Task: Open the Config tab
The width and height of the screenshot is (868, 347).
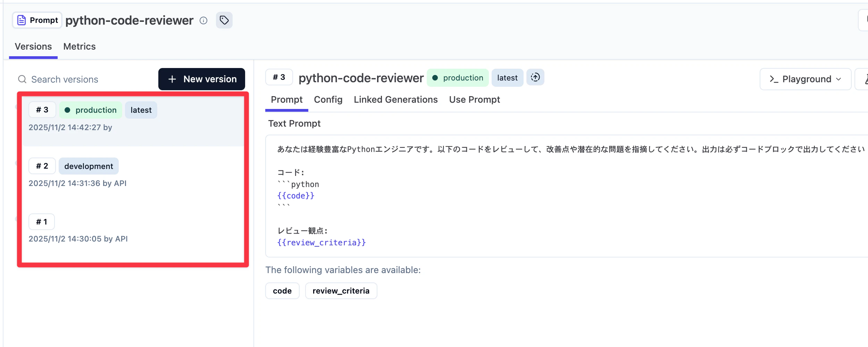Action: click(328, 100)
